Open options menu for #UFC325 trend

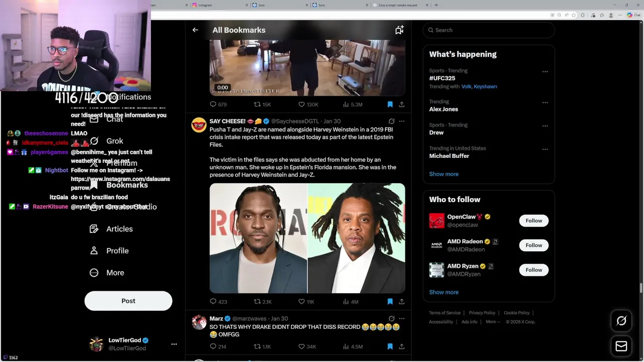click(545, 72)
